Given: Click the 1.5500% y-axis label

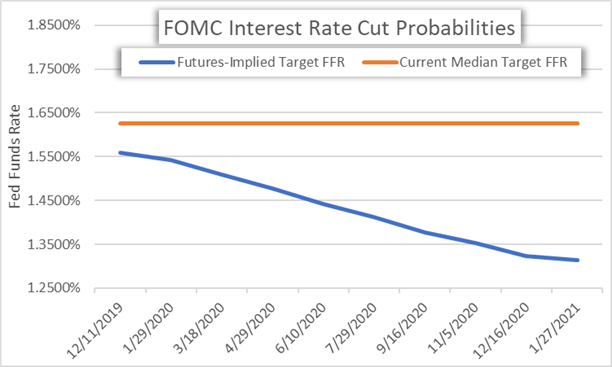Looking at the screenshot, I should click(53, 157).
